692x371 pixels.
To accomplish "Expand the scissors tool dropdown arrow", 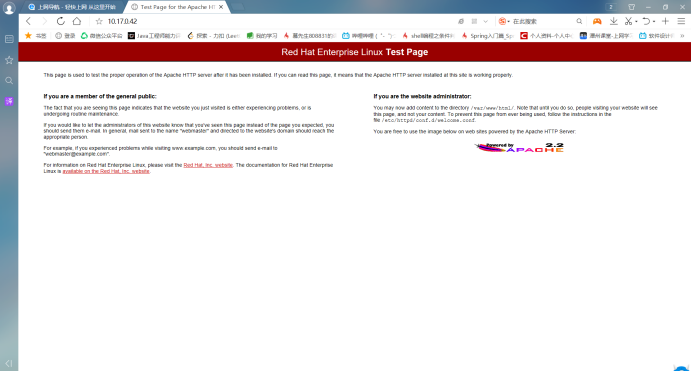I will (636, 22).
